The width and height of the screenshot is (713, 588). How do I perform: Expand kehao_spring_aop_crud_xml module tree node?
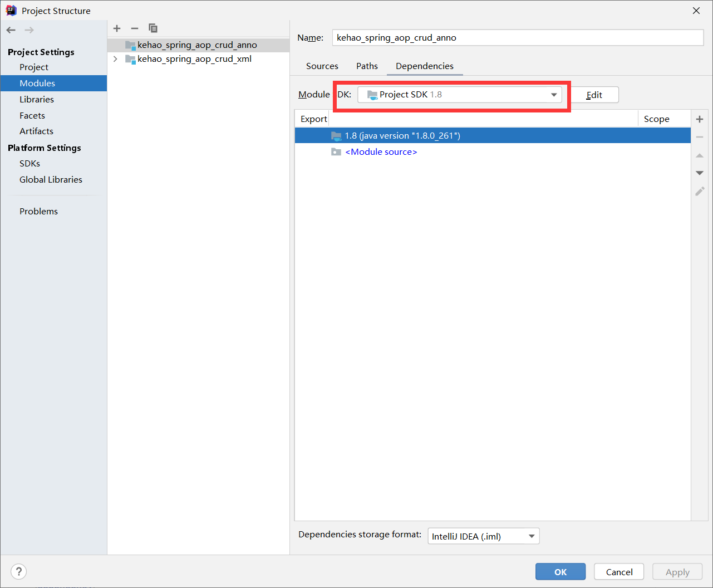[115, 59]
